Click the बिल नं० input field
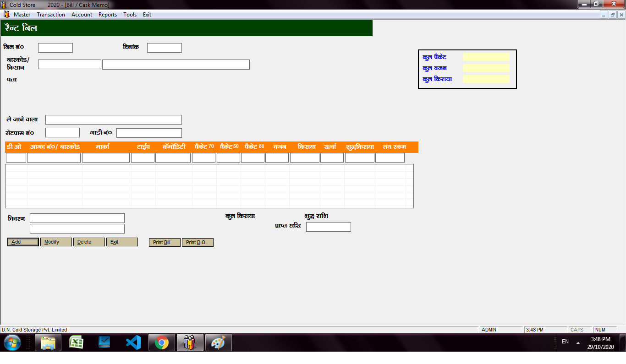The image size is (626, 364). point(55,48)
